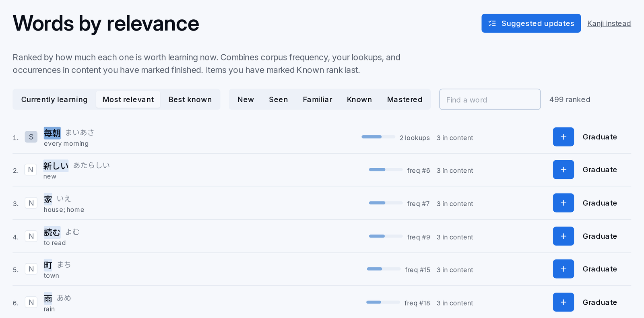This screenshot has height=318, width=644.
Task: Filter by Mastered status
Action: tap(405, 99)
